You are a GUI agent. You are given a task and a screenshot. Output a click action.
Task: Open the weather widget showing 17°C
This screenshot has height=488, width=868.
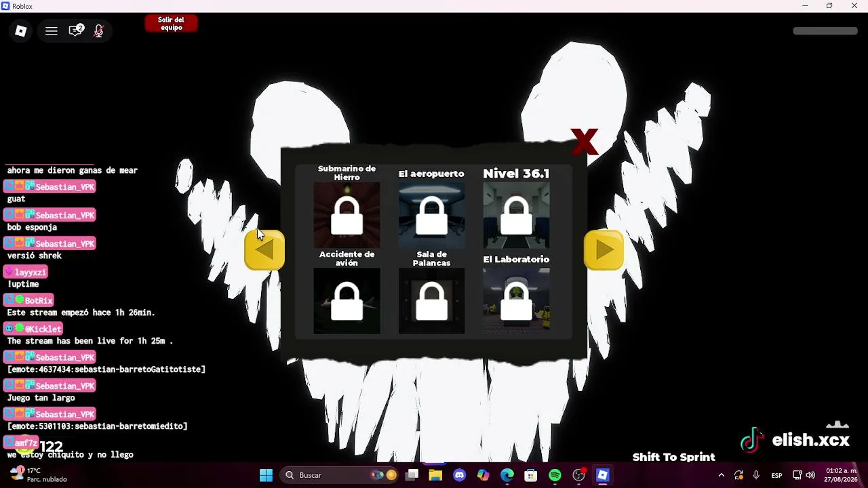click(38, 474)
